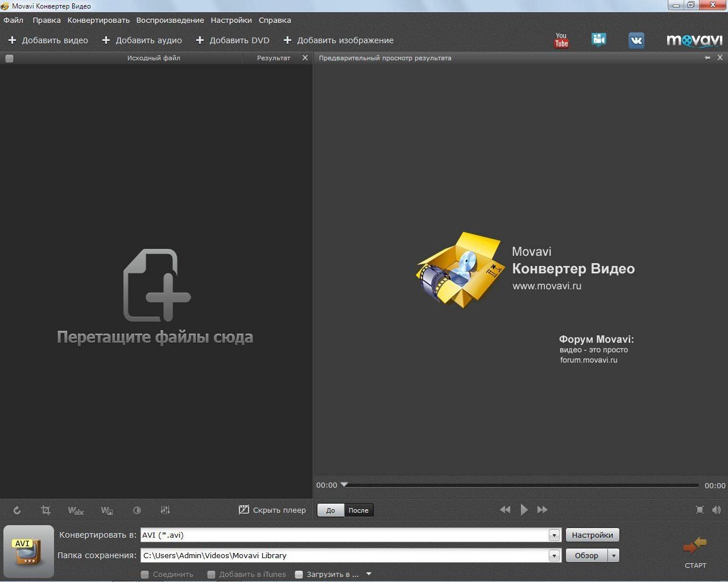Click Добавить DVD
This screenshot has height=582, width=728.
(x=233, y=40)
